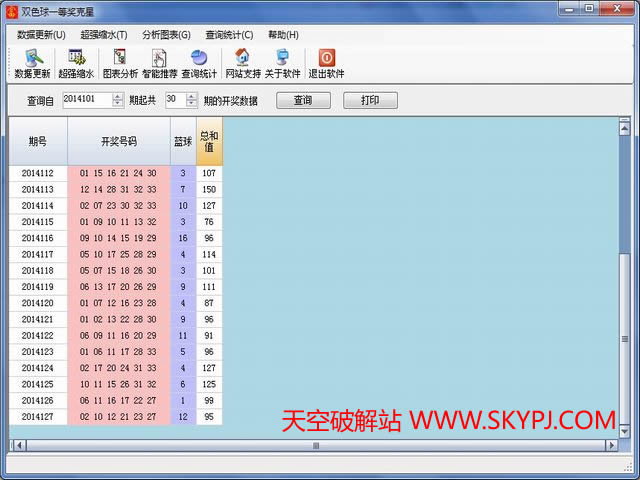Click the starting period input field
Viewport: 640px width, 480px height.
85,100
